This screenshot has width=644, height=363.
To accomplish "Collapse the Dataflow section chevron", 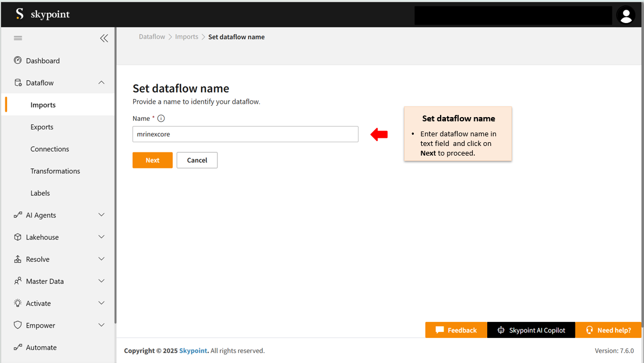I will (101, 82).
